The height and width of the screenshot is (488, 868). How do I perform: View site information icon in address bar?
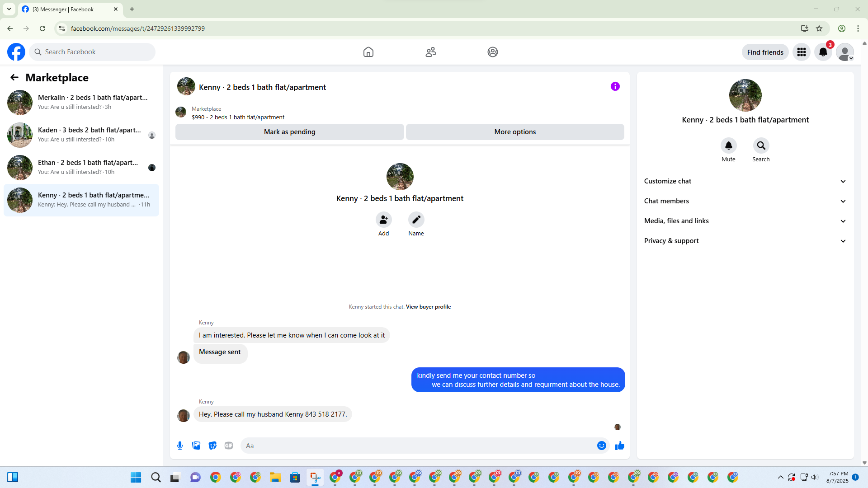coord(62,28)
